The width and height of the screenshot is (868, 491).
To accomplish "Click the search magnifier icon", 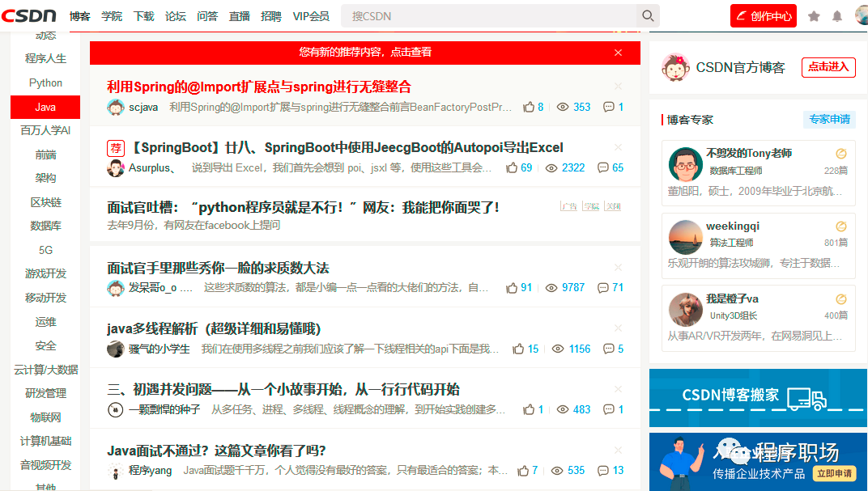I will coord(648,15).
